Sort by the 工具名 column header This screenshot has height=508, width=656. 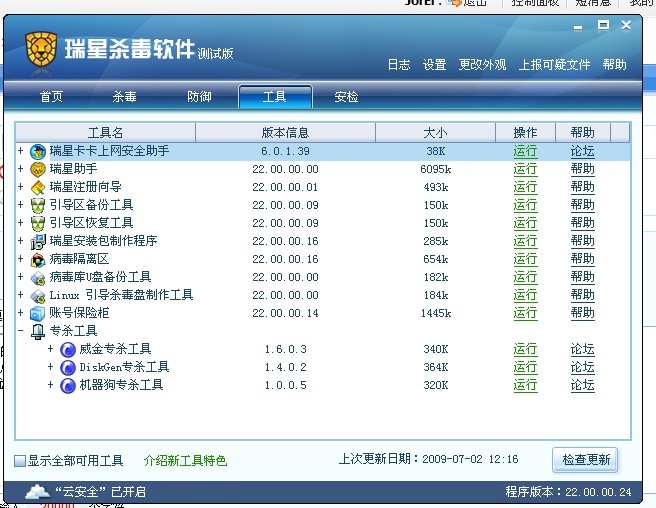[x=105, y=133]
